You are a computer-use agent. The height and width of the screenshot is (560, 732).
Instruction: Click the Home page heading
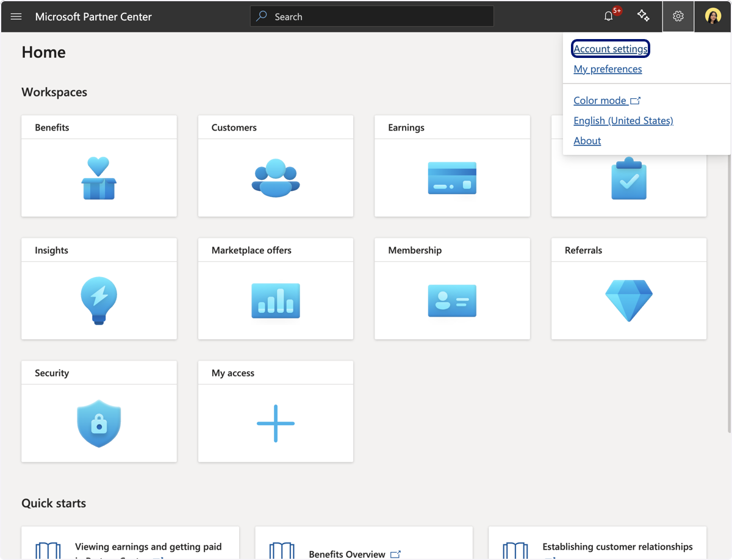pos(43,52)
